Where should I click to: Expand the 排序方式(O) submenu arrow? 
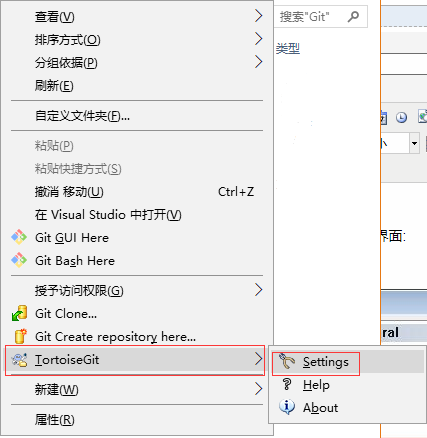tap(259, 39)
